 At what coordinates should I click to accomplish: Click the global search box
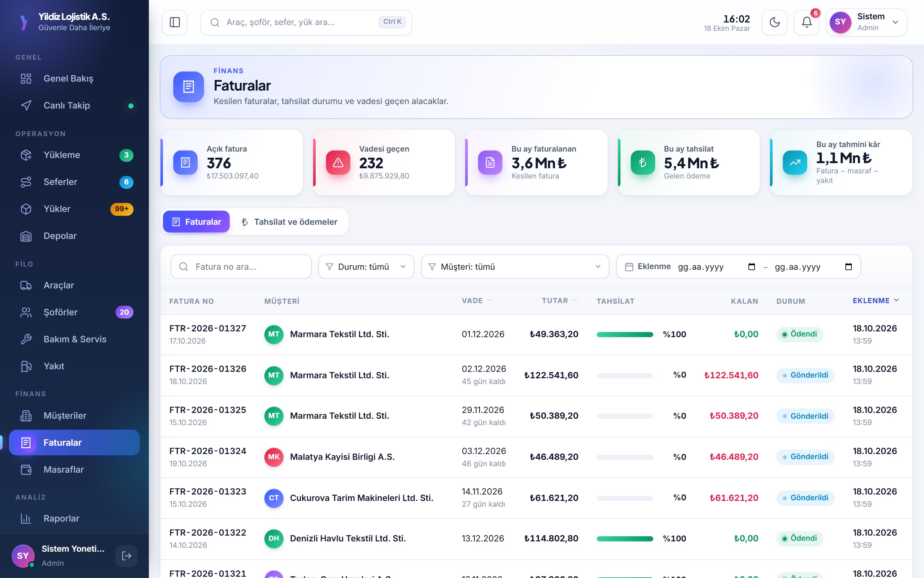pos(306,22)
